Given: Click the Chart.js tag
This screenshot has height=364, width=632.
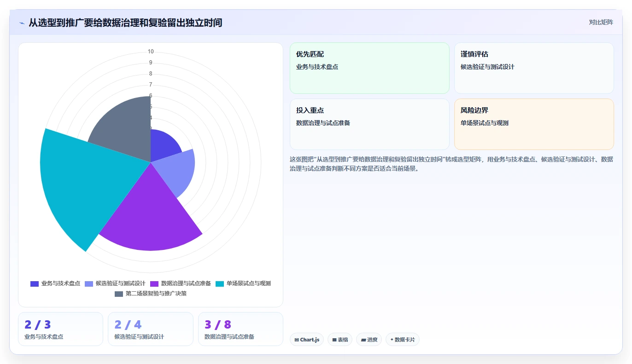Looking at the screenshot, I should (x=307, y=340).
